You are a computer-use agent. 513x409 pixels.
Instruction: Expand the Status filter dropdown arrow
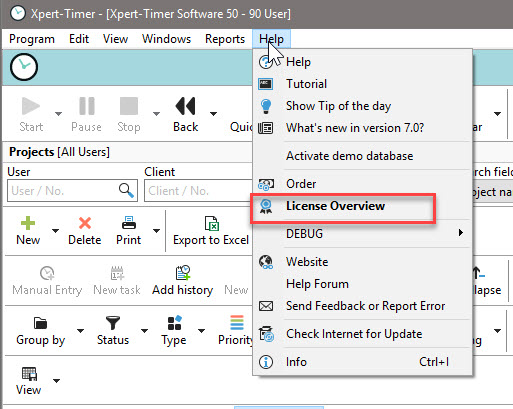[144, 331]
